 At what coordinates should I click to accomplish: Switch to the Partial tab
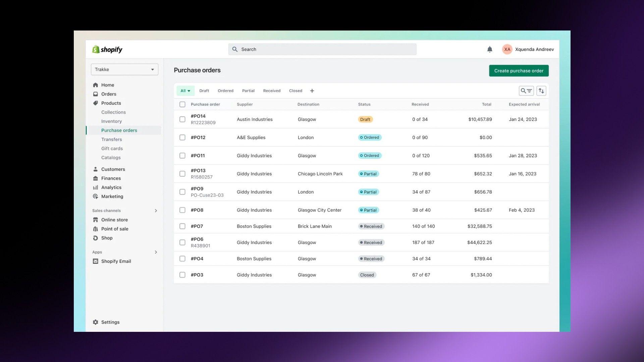248,91
